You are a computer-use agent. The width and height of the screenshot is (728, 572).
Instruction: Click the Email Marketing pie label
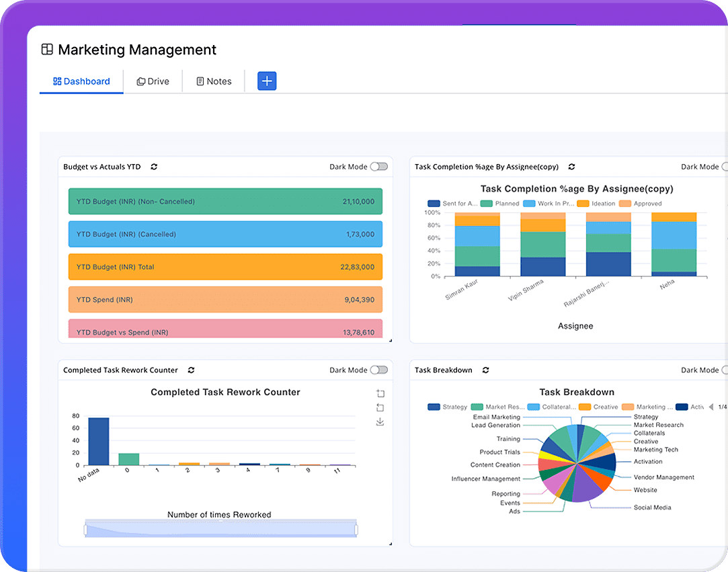pyautogui.click(x=496, y=417)
